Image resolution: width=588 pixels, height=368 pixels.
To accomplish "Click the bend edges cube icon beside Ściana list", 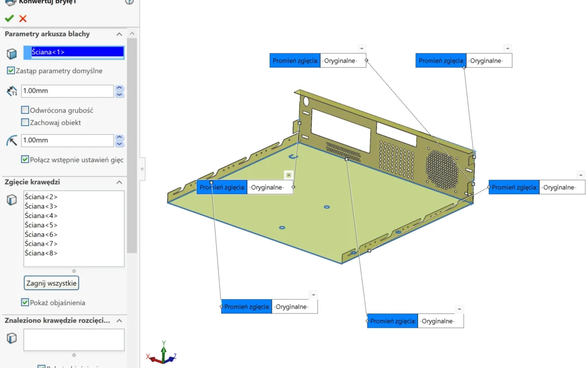I will pos(11,200).
